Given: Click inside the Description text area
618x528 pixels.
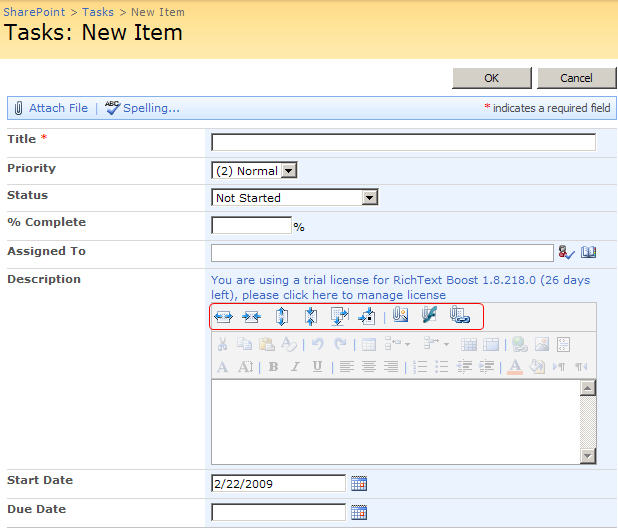Looking at the screenshot, I should tap(396, 422).
